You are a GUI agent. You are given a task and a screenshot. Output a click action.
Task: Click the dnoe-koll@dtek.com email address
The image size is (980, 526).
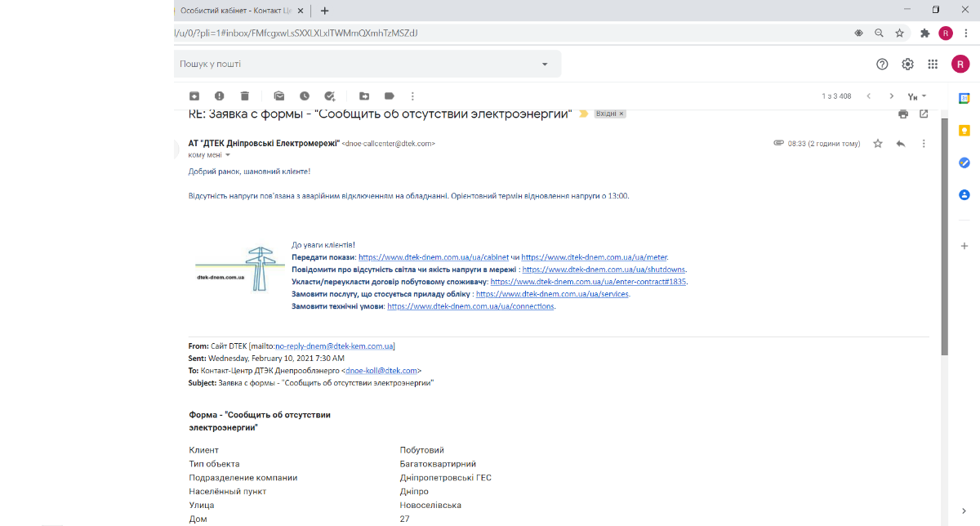[x=381, y=370]
